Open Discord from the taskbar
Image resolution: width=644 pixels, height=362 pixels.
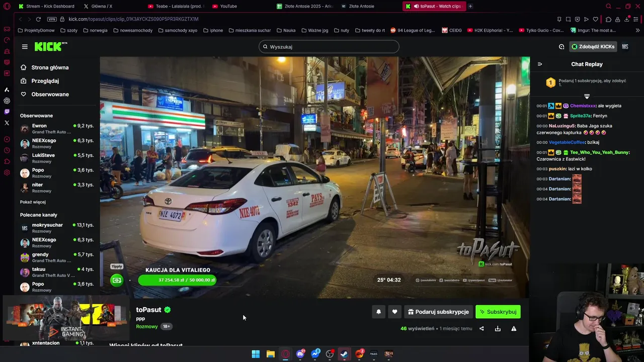(300, 354)
